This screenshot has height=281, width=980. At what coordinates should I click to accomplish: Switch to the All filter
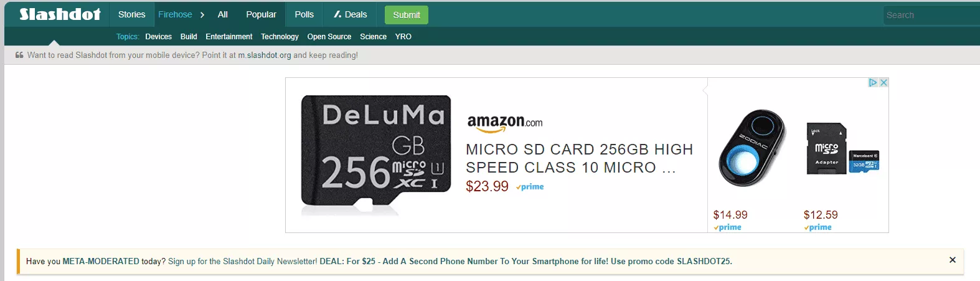coord(223,14)
